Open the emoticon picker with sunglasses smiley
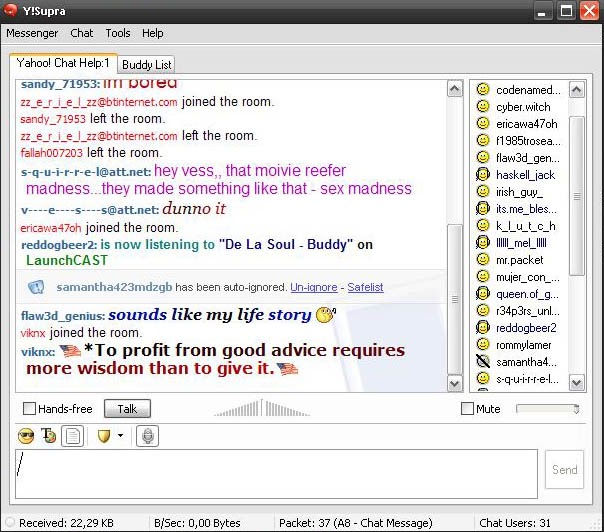 click(26, 436)
